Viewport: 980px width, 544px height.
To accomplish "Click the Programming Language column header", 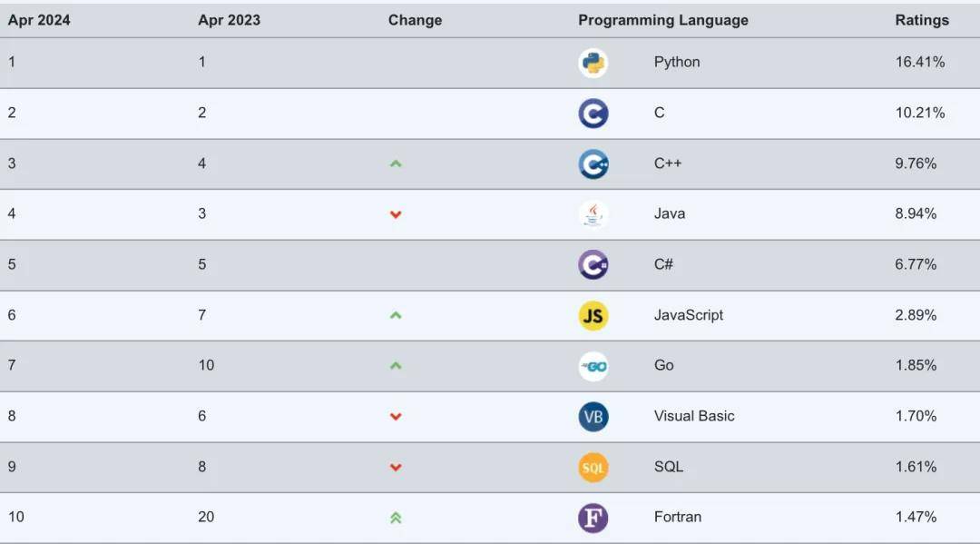I will (x=663, y=20).
